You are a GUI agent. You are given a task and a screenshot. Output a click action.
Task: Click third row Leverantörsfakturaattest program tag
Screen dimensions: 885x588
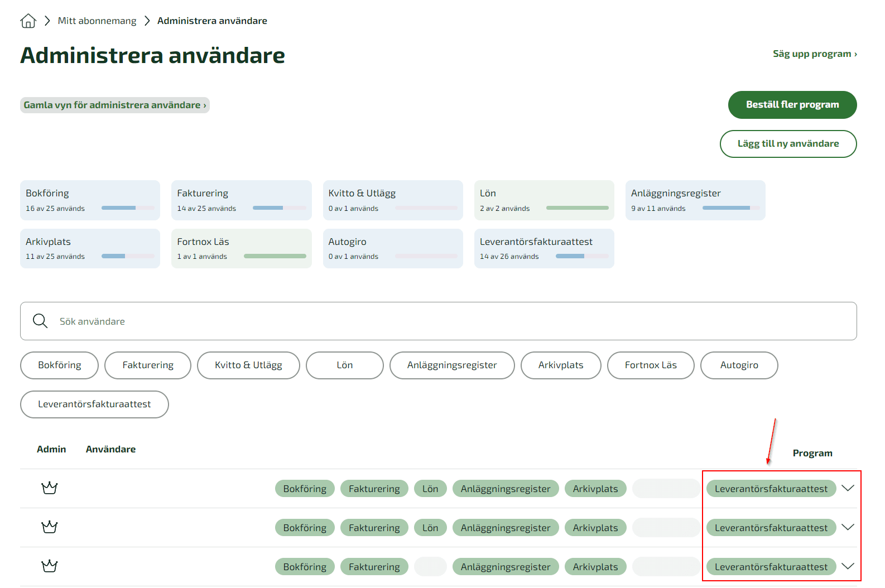coord(771,567)
